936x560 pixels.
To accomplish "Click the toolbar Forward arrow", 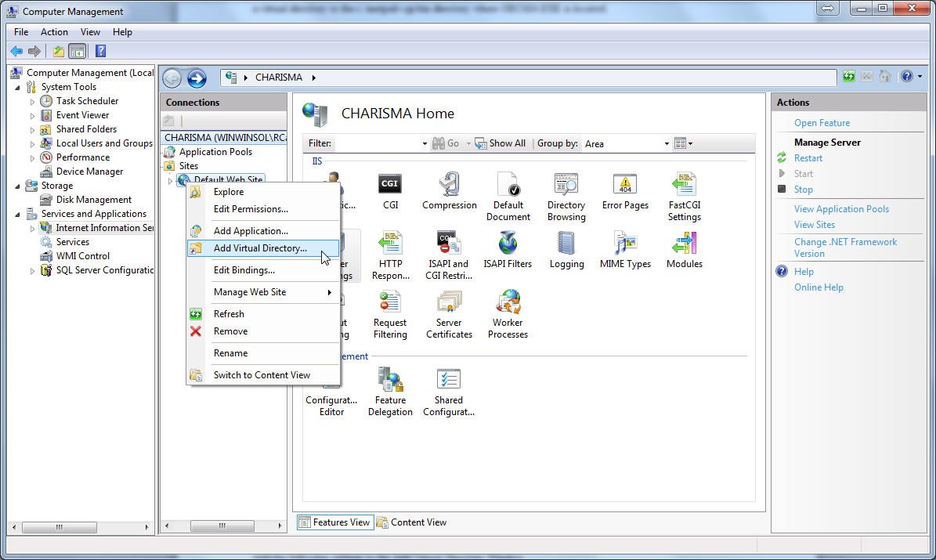I will [x=34, y=52].
